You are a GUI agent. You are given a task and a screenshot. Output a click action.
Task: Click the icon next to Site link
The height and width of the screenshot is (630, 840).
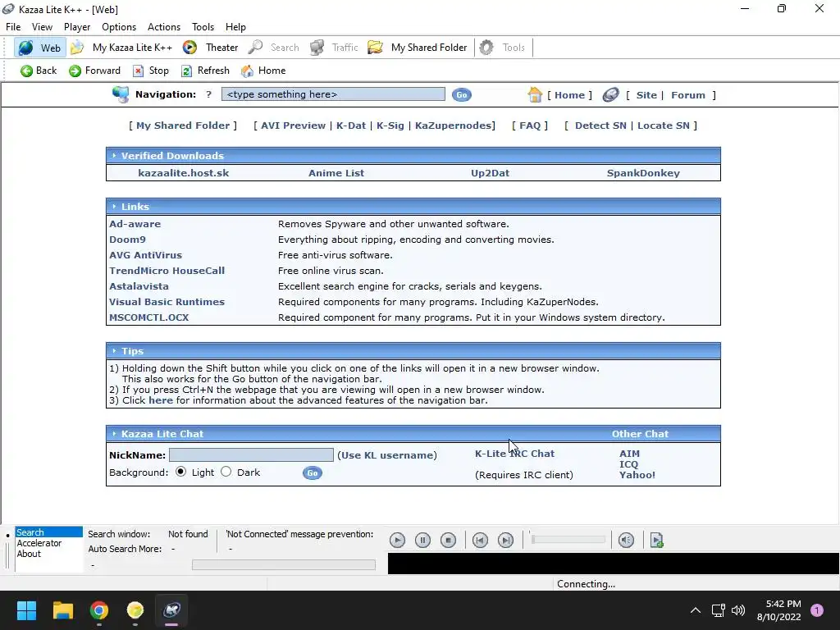(610, 95)
